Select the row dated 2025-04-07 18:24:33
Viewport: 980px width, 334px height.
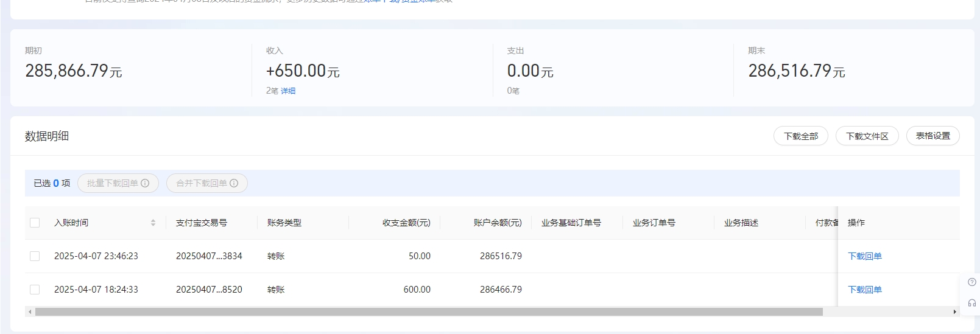35,290
